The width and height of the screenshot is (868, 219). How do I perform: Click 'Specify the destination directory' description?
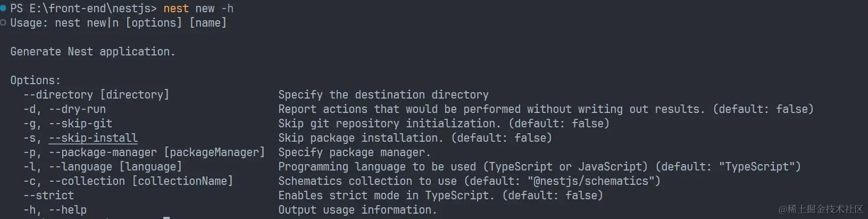(x=383, y=95)
